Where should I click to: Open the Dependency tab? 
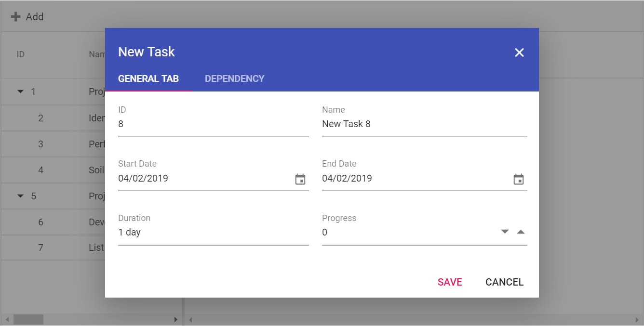click(235, 78)
